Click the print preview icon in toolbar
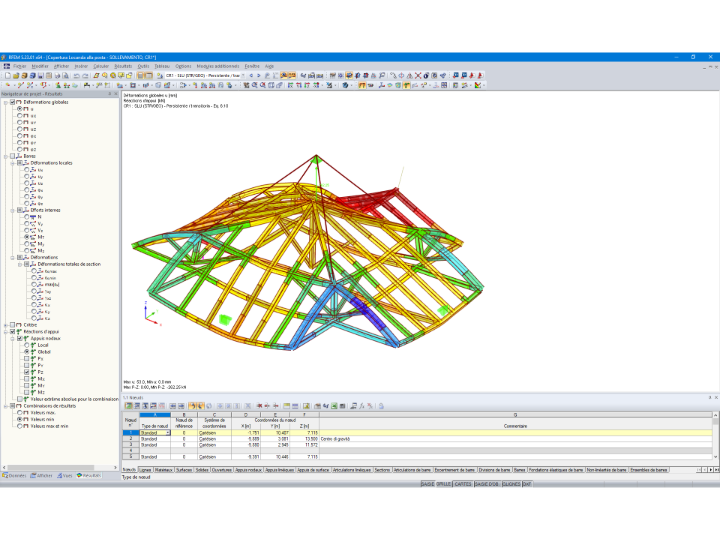720x540 pixels. click(x=66, y=75)
